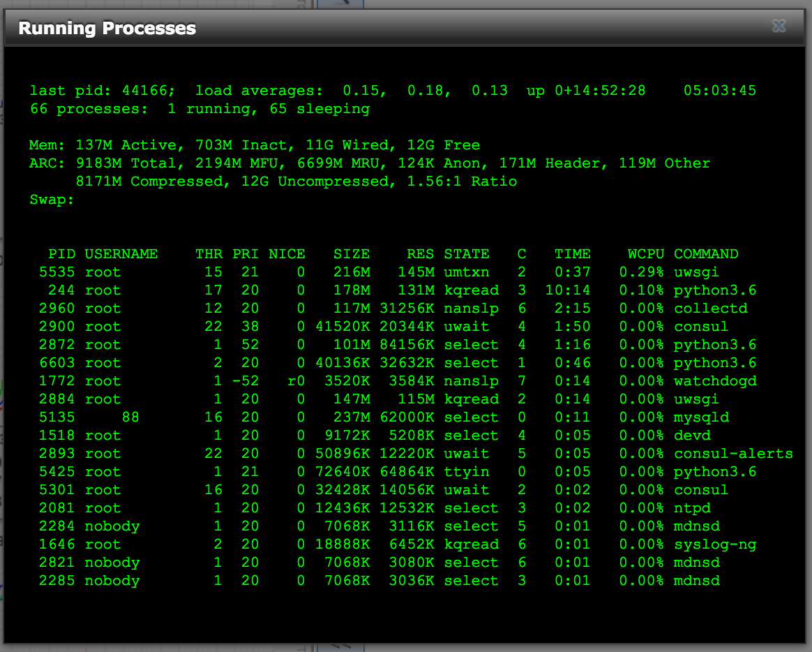
Task: Click the 10:14 TIME value
Action: (568, 290)
